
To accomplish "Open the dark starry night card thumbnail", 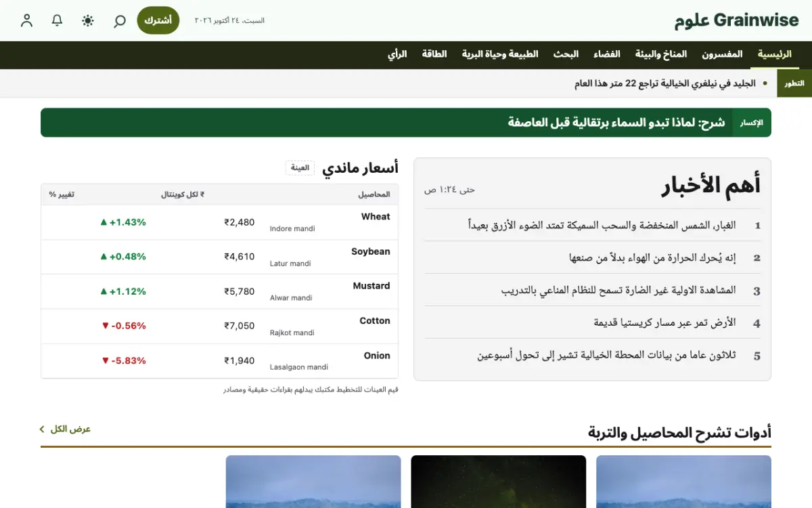I will (x=498, y=482).
